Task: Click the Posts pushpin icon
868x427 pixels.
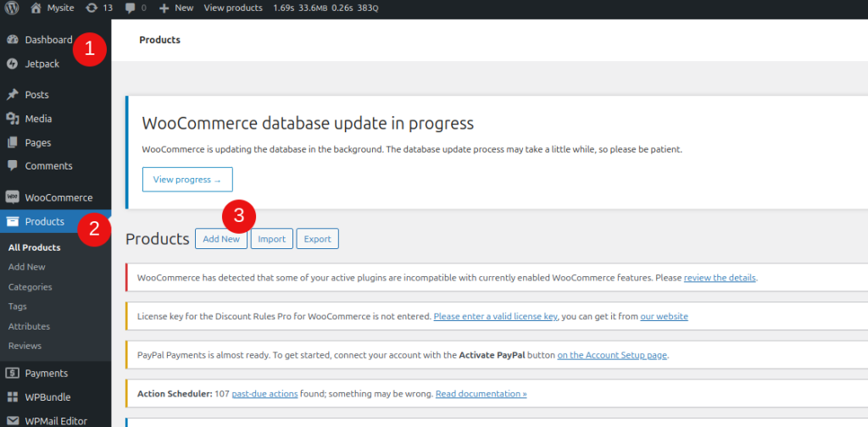Action: (13, 95)
